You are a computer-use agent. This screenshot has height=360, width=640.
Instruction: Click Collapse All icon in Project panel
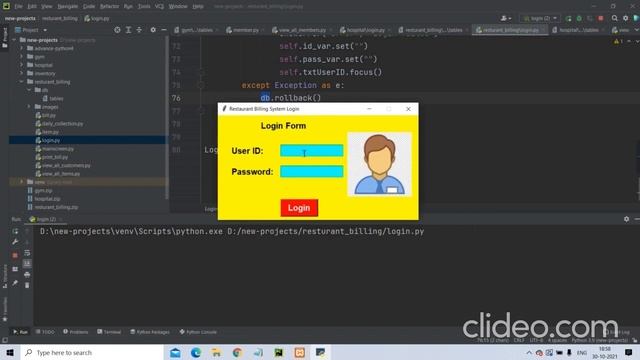139,30
